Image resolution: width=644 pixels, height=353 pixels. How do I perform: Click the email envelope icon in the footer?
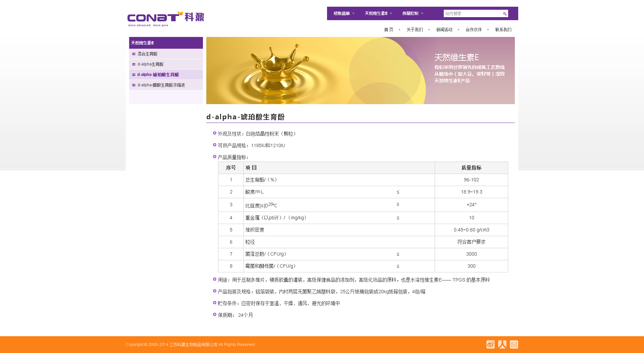point(514,344)
